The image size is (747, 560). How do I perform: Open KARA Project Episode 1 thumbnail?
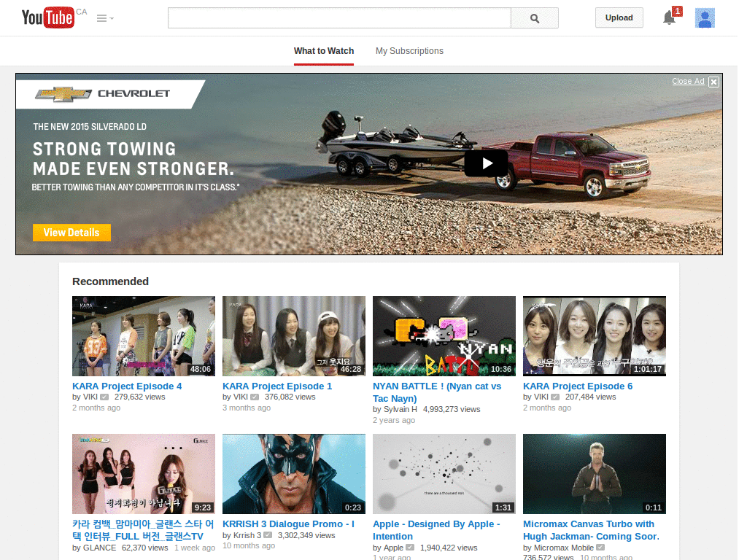(x=294, y=336)
